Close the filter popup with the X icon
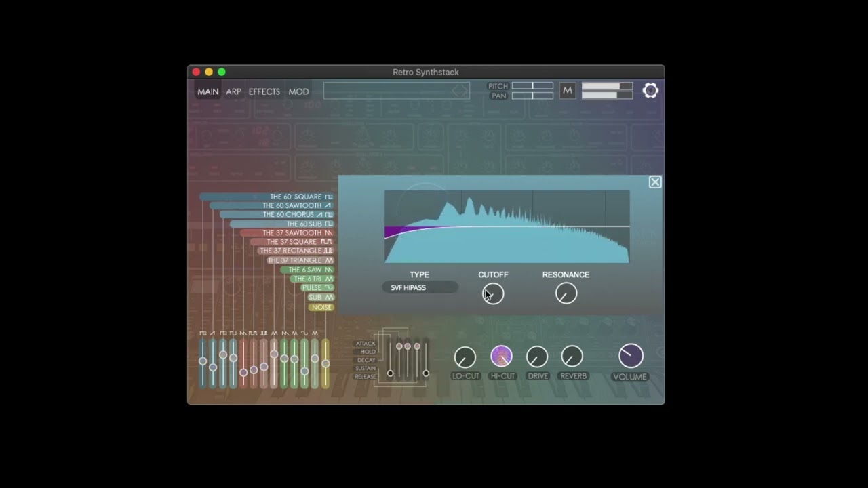868x488 pixels. pos(655,182)
